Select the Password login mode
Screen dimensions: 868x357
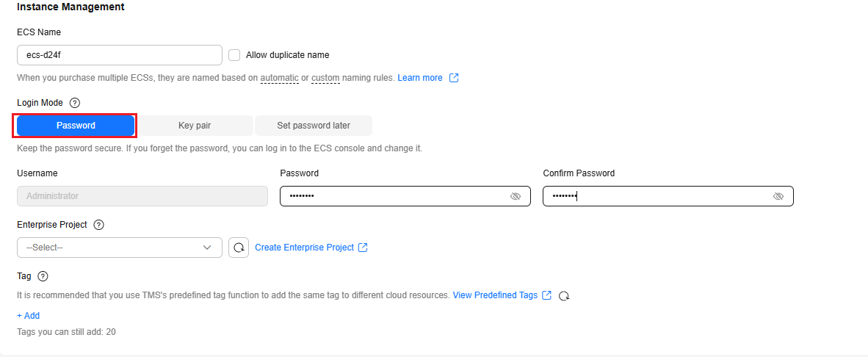coord(76,126)
